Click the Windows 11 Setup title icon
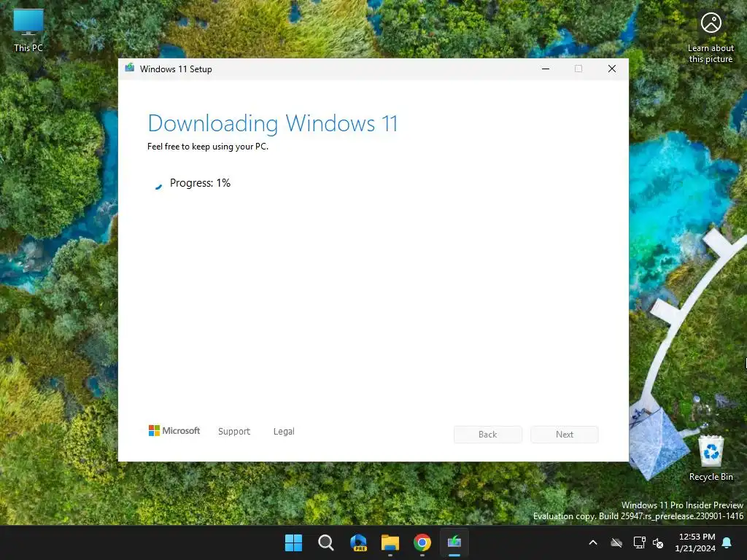The image size is (747, 560). (130, 68)
